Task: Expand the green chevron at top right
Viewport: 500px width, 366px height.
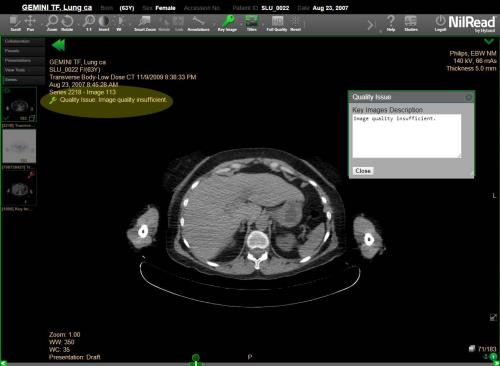Action: click(x=489, y=42)
